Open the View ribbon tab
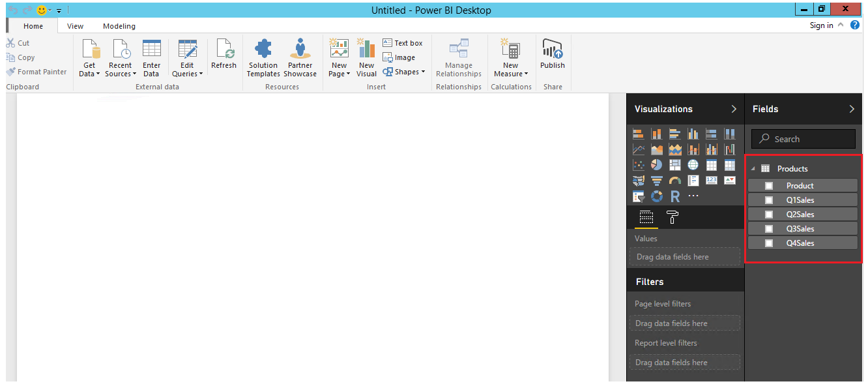This screenshot has height=388, width=868. point(76,26)
